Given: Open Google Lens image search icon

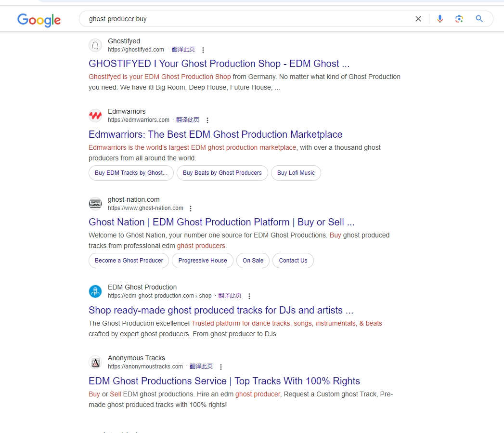Looking at the screenshot, I should click(459, 19).
